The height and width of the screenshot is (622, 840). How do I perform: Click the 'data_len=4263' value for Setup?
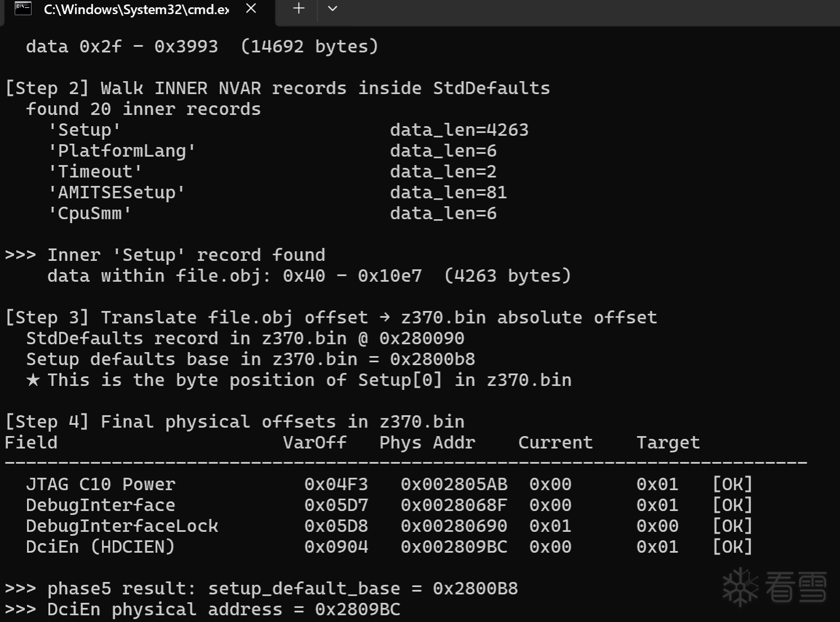click(x=459, y=130)
